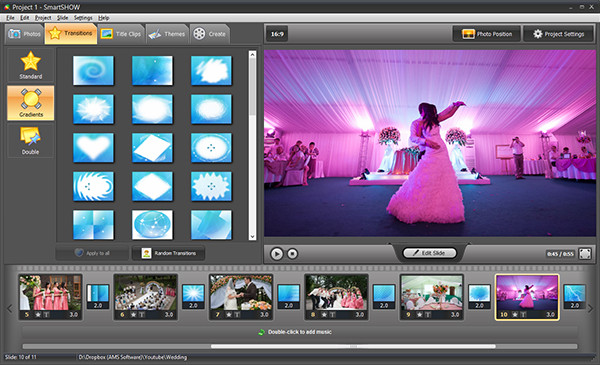Image resolution: width=600 pixels, height=365 pixels.
Task: Open Project Settings gear button
Action: tap(558, 34)
